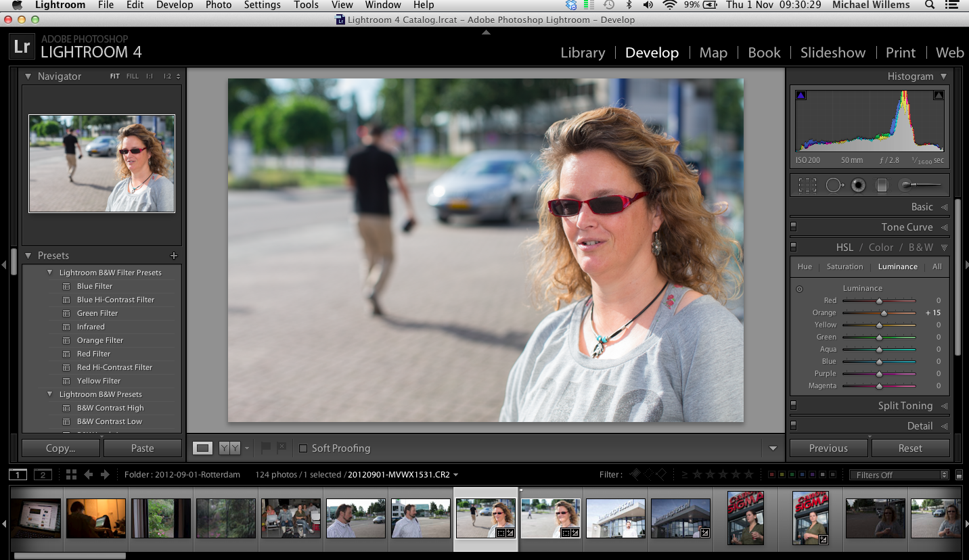
Task: Apply the Infrared preset
Action: tap(91, 327)
